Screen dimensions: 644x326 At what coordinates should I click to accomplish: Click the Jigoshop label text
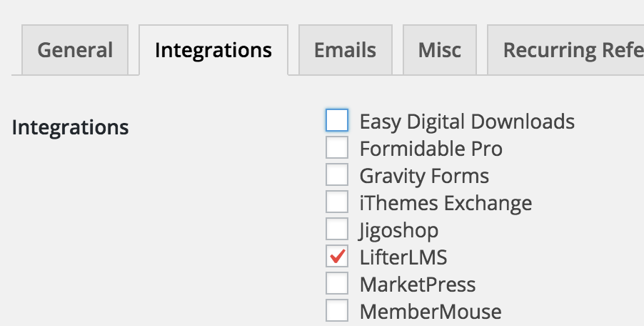tap(398, 230)
